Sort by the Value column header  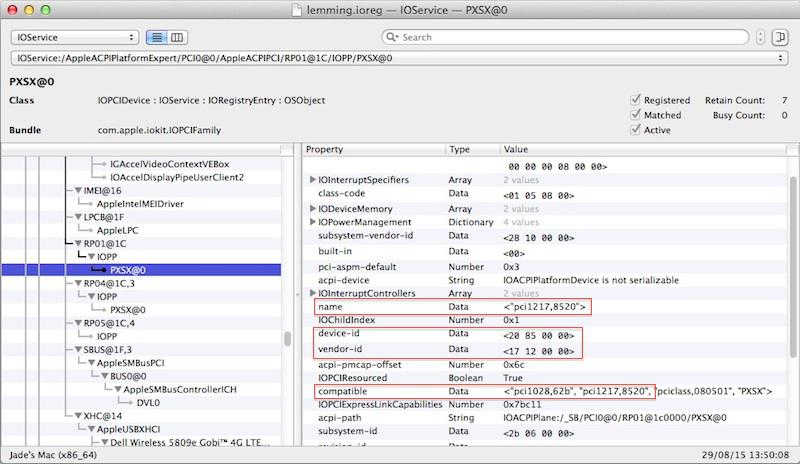[x=643, y=149]
